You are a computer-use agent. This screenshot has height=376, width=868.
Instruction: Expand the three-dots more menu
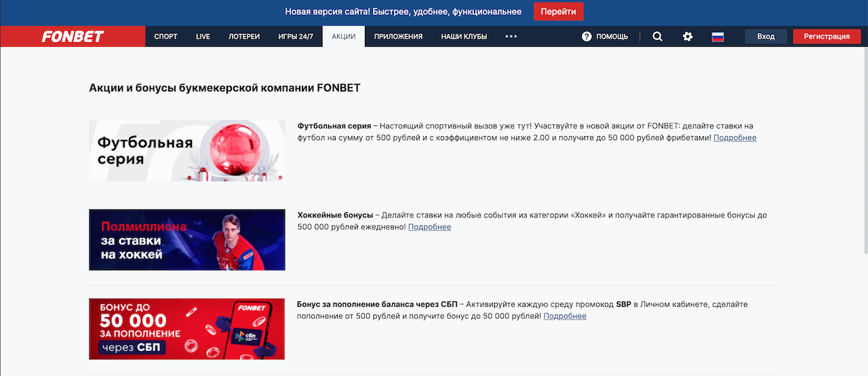coord(511,37)
